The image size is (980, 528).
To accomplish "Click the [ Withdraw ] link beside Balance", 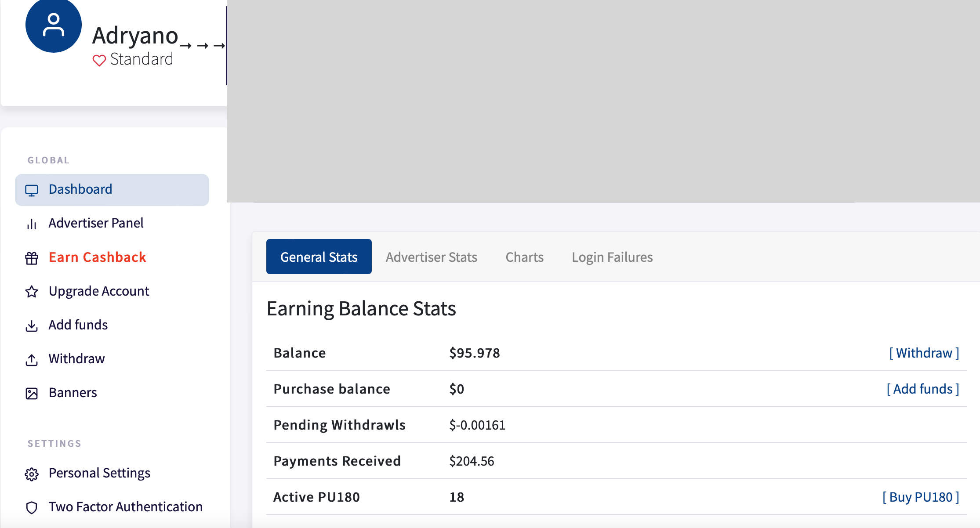I will tap(924, 353).
